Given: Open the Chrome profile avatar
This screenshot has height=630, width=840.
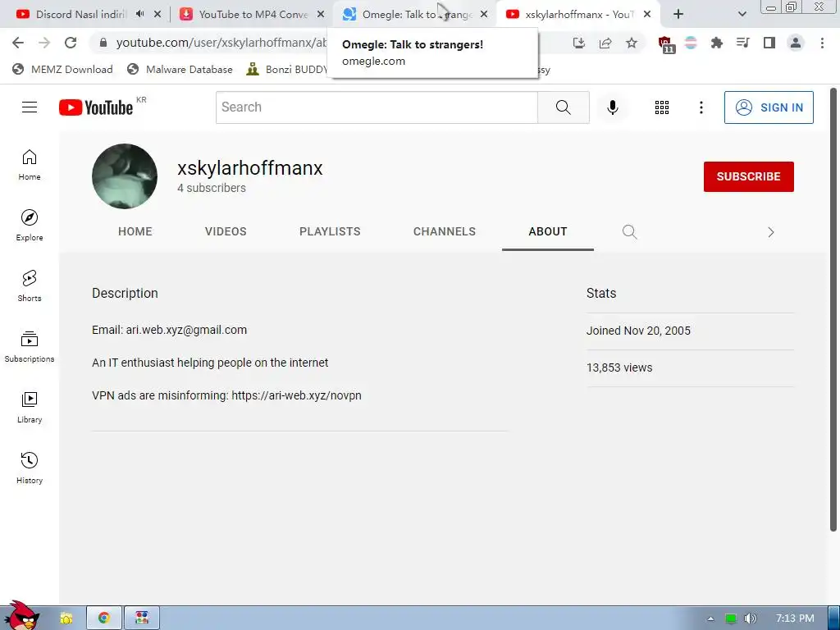Looking at the screenshot, I should tap(796, 43).
